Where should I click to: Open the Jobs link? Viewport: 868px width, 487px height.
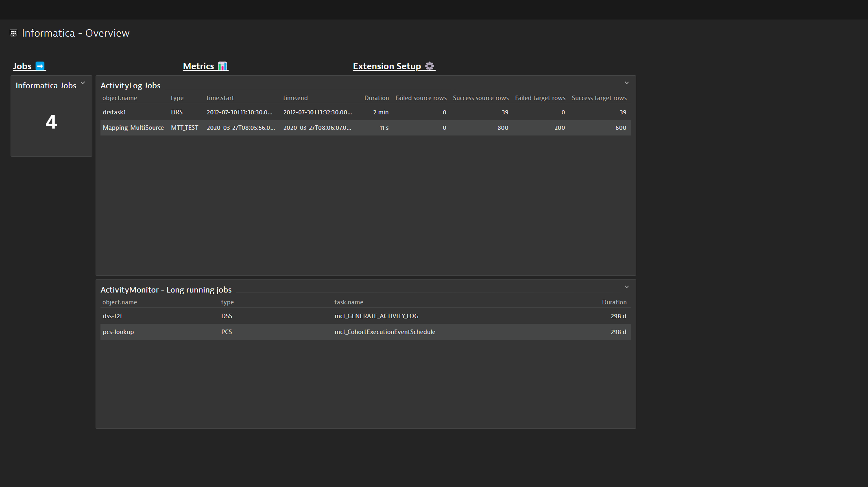[x=22, y=66]
